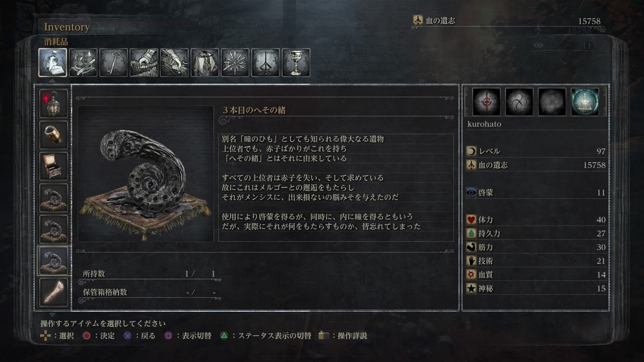Click the cross back button hint

(x=140, y=336)
